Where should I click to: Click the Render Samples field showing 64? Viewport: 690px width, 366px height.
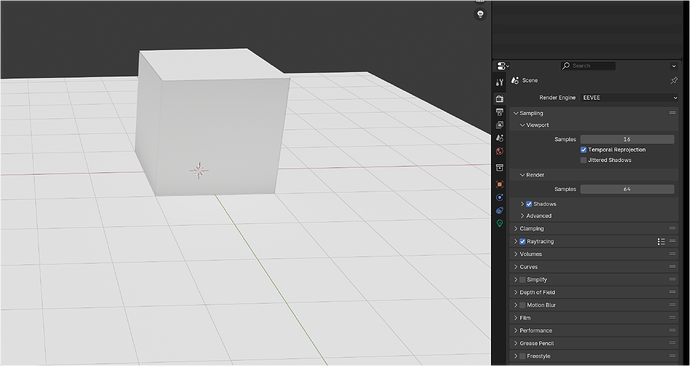point(627,189)
